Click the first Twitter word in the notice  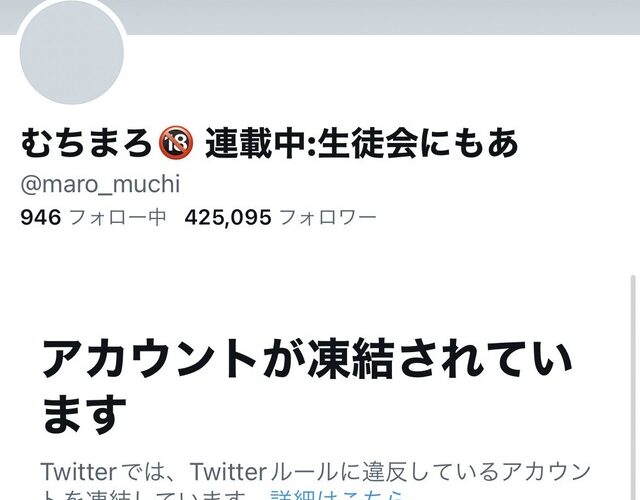[79, 472]
